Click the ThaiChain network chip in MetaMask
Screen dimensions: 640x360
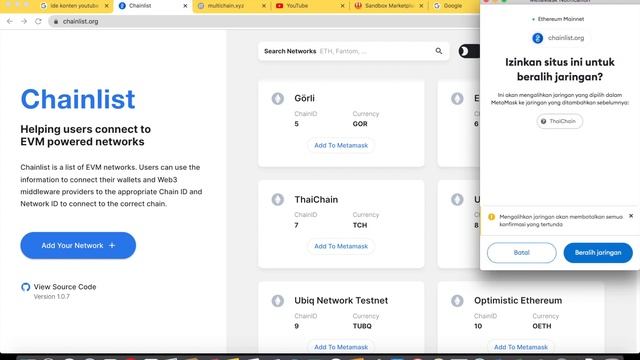[559, 121]
